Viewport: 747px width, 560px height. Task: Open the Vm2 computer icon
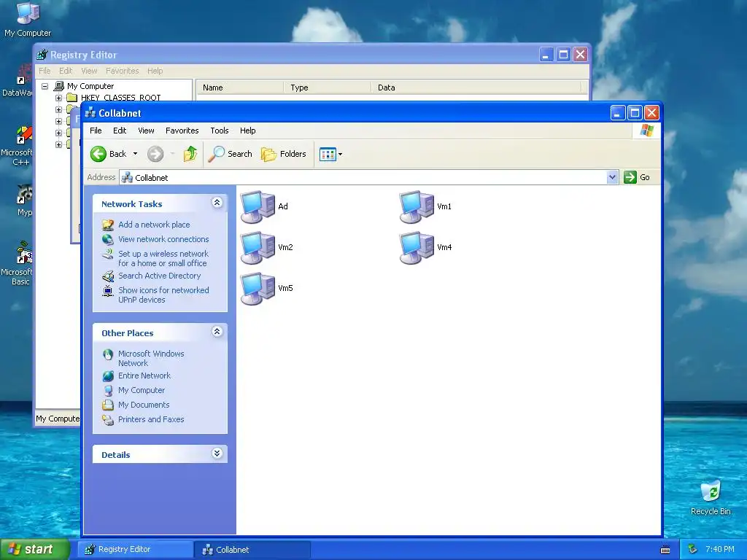(x=258, y=248)
